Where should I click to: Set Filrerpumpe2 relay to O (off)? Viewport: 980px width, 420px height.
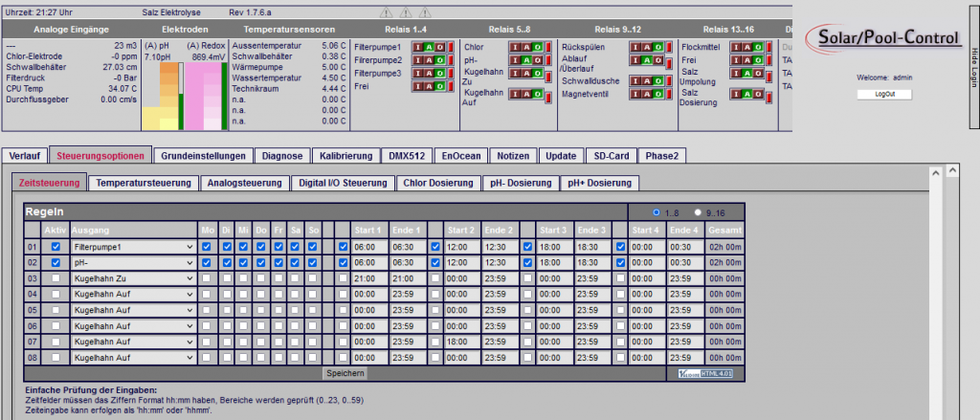coord(440,60)
